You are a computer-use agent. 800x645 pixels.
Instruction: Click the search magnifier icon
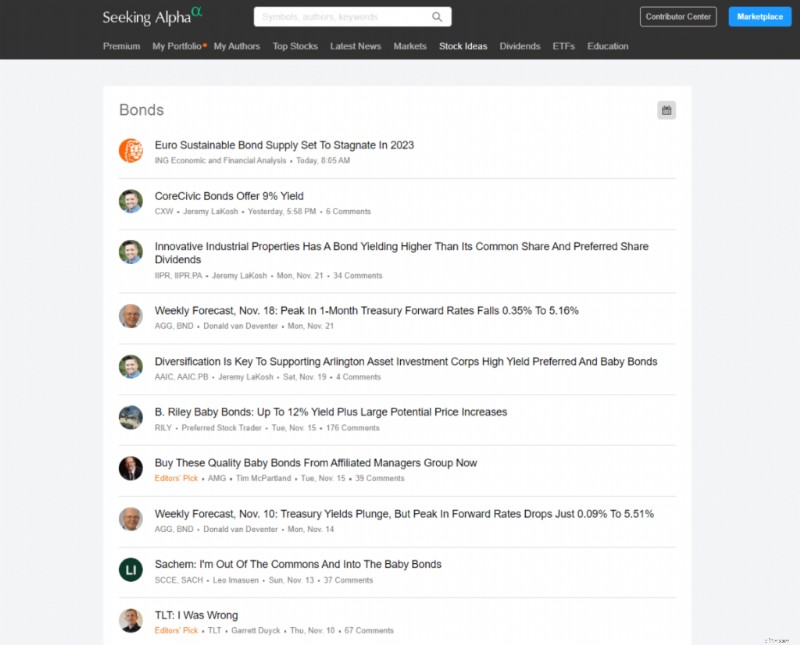tap(437, 17)
